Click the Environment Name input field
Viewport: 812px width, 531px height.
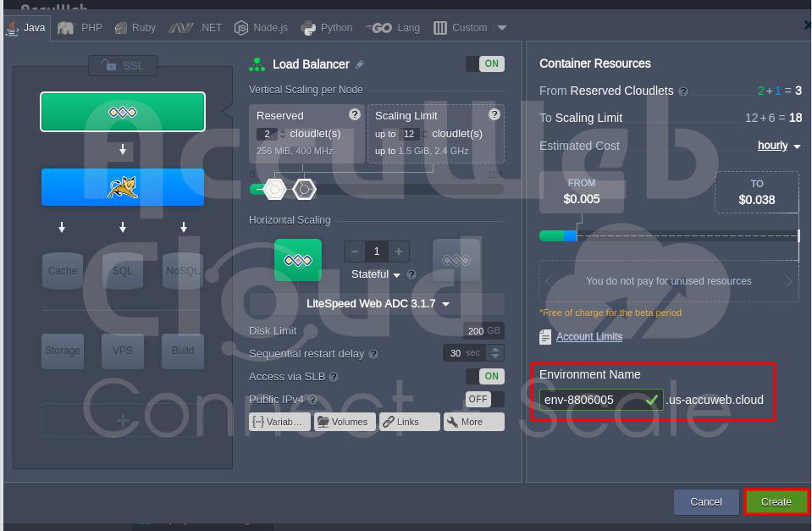coord(589,400)
